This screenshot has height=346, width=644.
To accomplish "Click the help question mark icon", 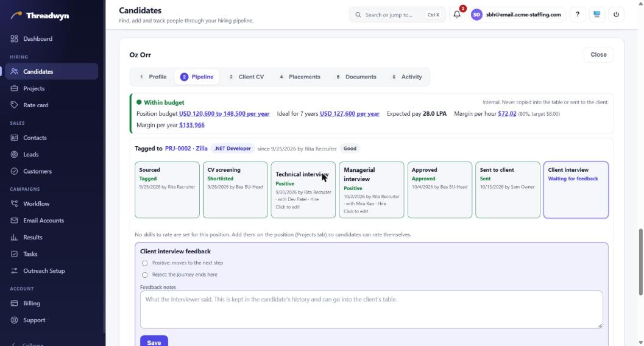I will pyautogui.click(x=578, y=15).
